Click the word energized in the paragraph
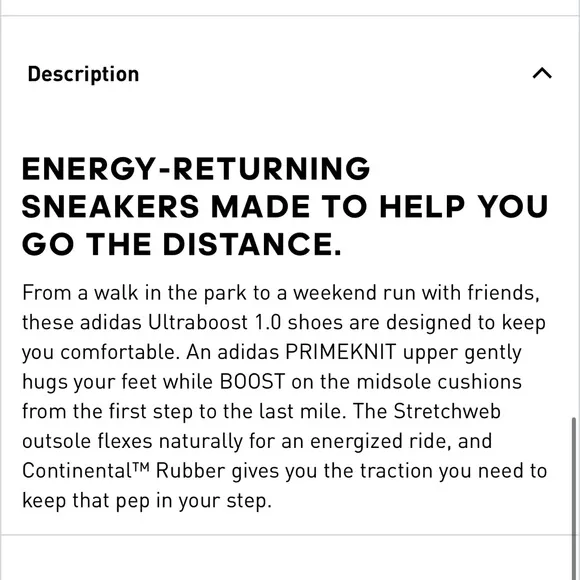 coord(356,442)
